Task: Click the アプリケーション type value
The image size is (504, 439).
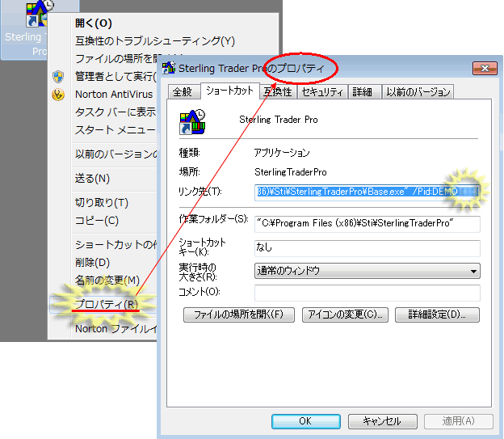Action: pyautogui.click(x=282, y=153)
